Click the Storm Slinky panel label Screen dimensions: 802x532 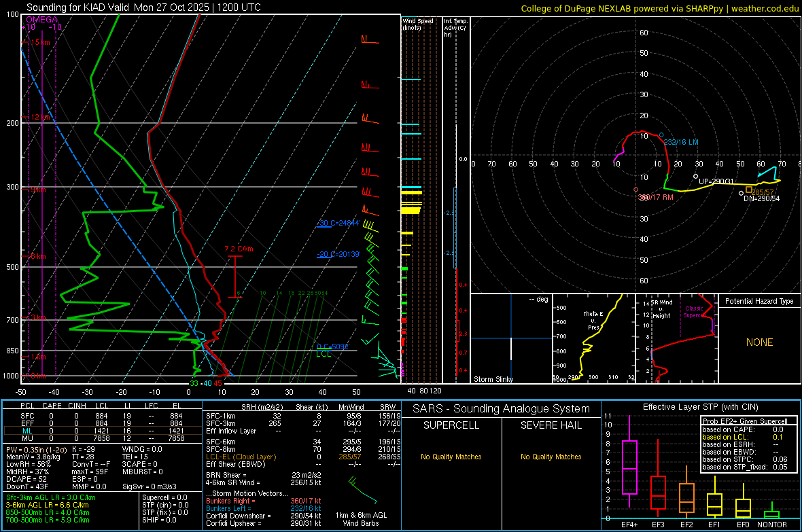(493, 379)
